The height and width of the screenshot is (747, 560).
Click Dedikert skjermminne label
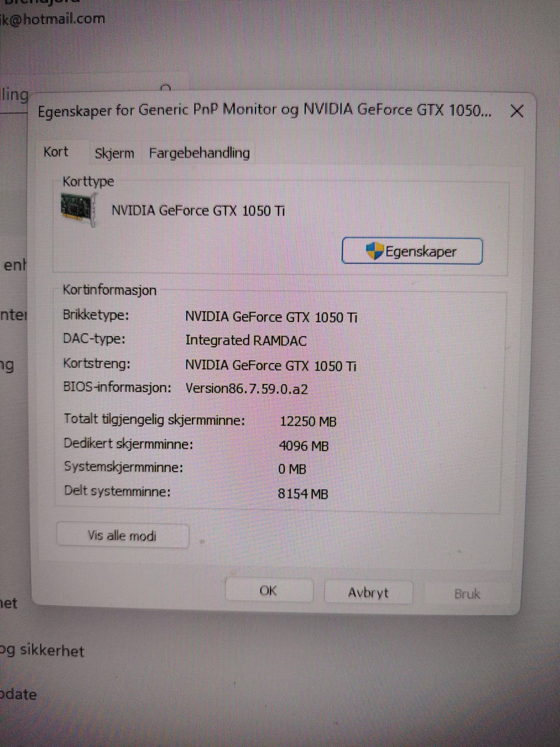click(128, 444)
